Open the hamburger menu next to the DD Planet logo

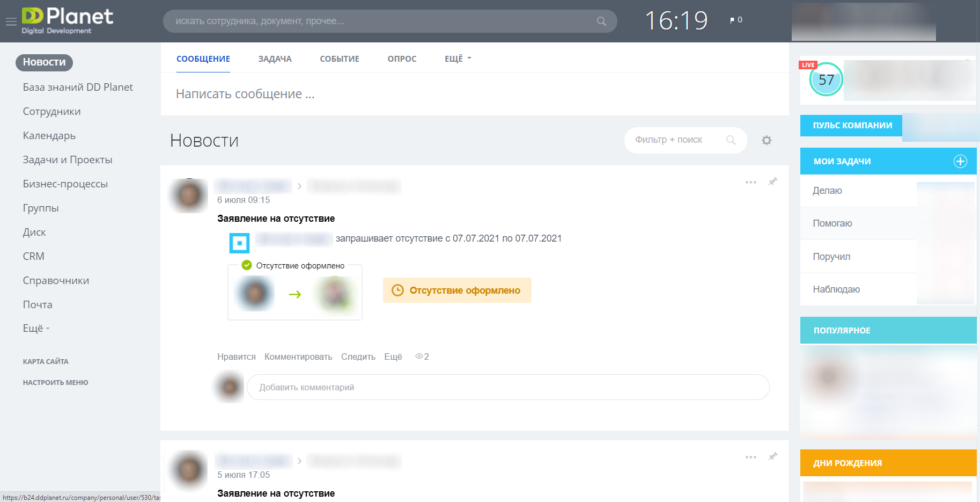coord(11,22)
